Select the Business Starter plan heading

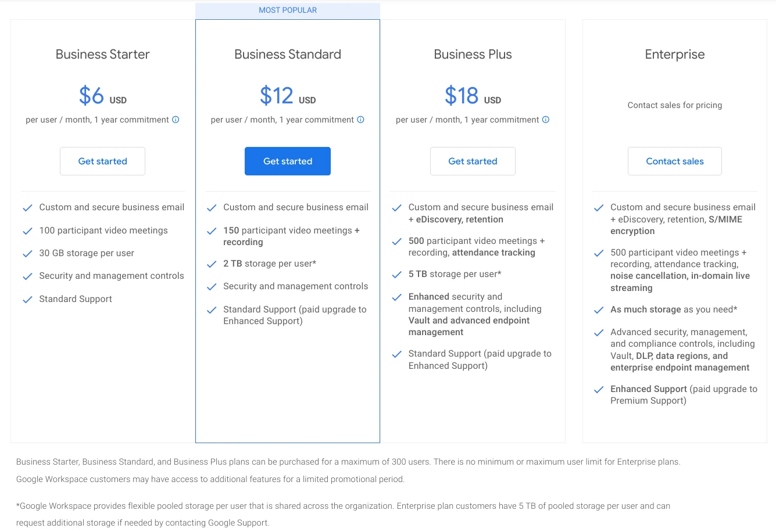[102, 54]
